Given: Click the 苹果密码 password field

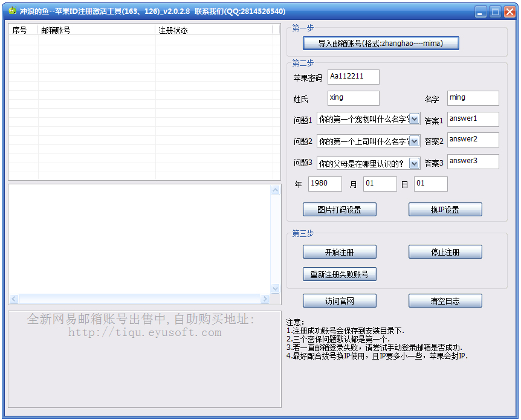Looking at the screenshot, I should [x=354, y=77].
